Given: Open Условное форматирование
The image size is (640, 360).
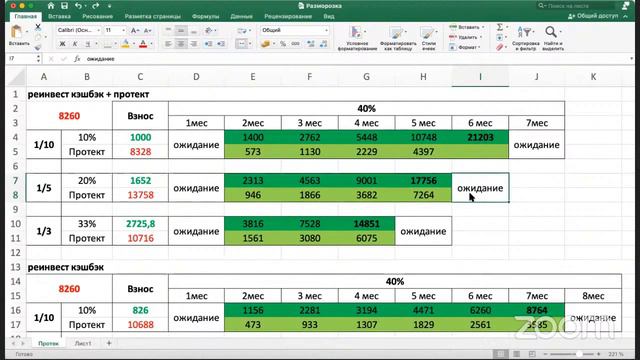Looking at the screenshot, I should coord(357,38).
